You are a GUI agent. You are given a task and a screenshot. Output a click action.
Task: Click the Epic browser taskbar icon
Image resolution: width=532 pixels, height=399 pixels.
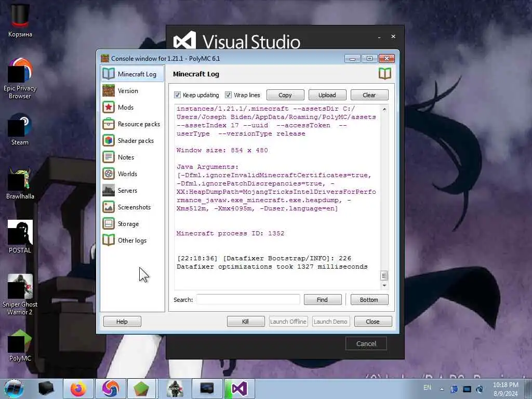coord(110,389)
